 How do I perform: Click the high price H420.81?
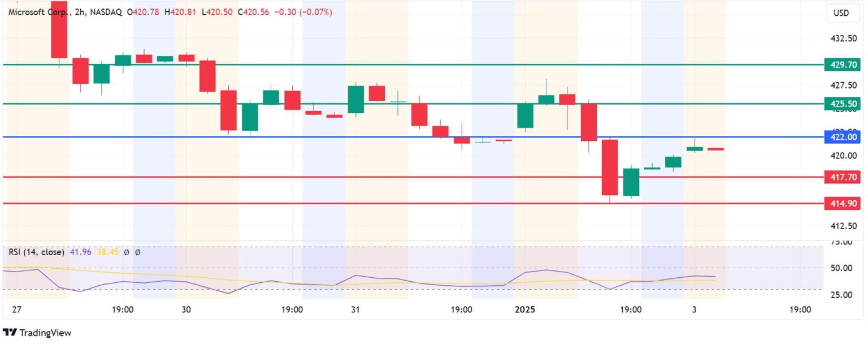click(x=181, y=12)
